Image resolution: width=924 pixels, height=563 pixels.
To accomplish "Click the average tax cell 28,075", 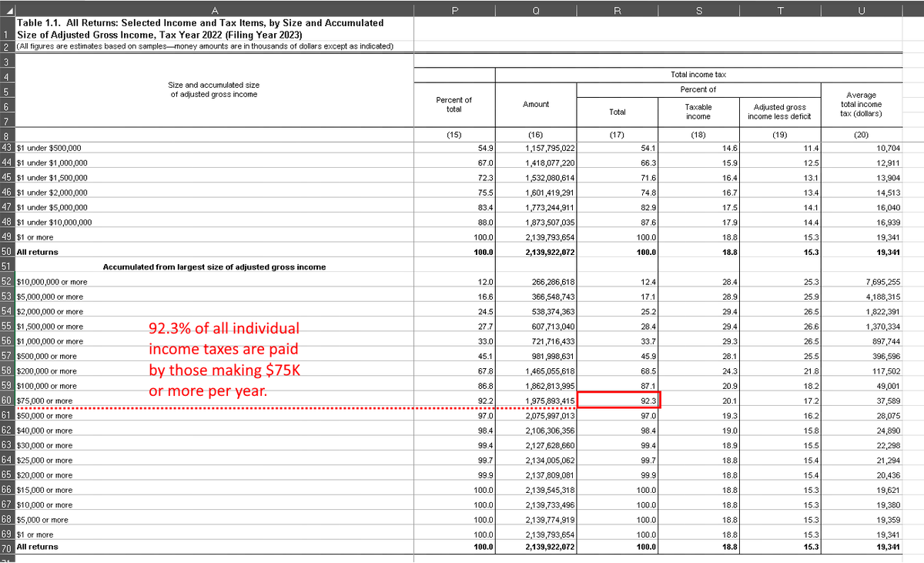I will pyautogui.click(x=862, y=415).
